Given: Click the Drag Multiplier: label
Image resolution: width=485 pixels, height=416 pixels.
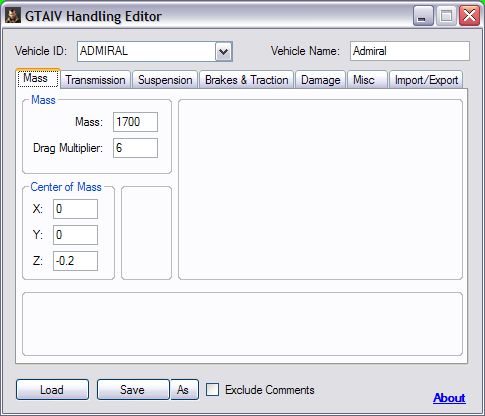Looking at the screenshot, I should pyautogui.click(x=68, y=148).
